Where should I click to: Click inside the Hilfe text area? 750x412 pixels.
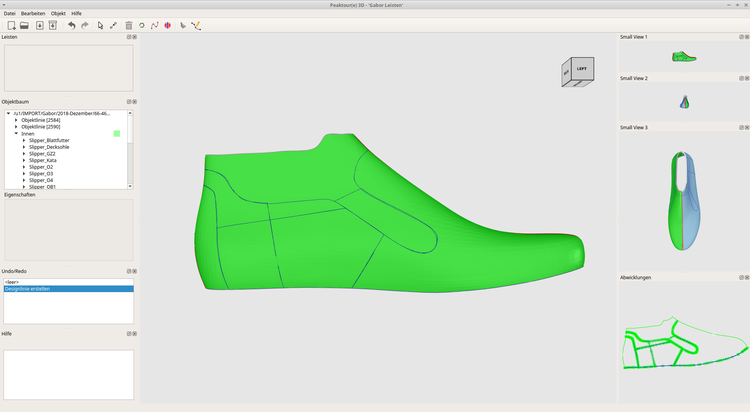pyautogui.click(x=68, y=375)
